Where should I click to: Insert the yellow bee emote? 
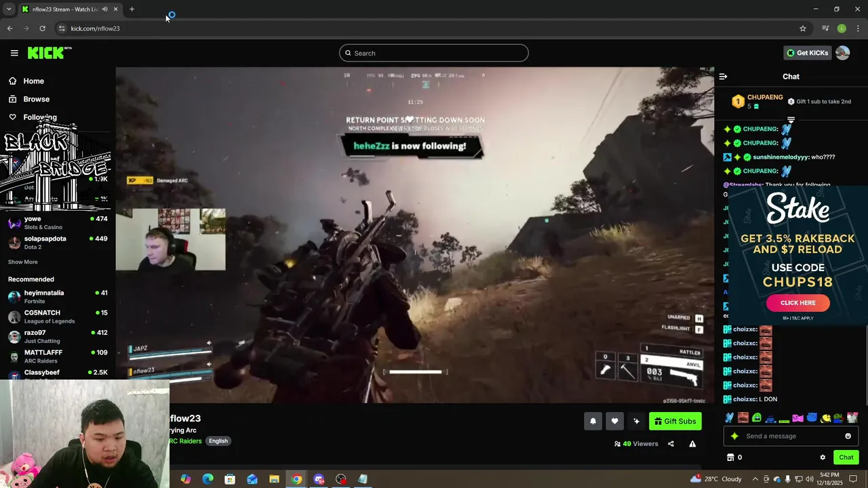[x=825, y=418]
